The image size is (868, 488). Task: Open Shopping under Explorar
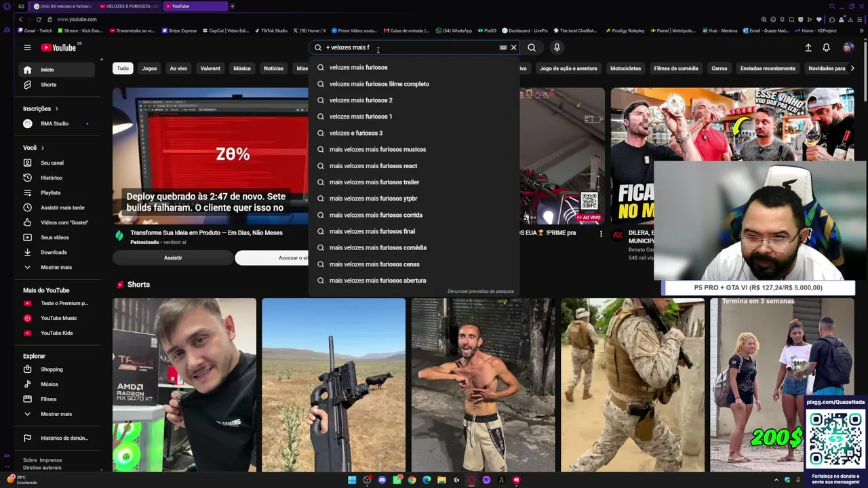click(x=58, y=369)
